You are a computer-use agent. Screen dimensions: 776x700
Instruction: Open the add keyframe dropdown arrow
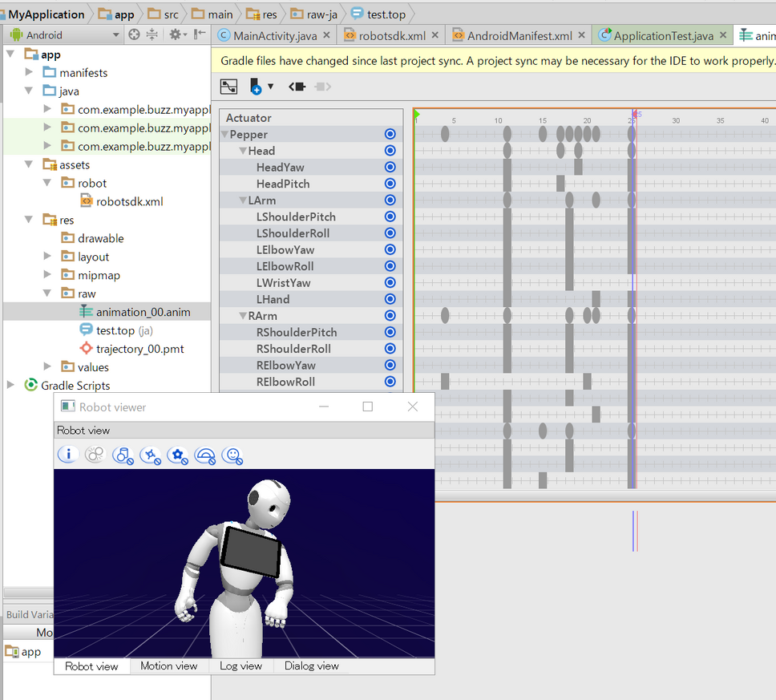coord(271,87)
